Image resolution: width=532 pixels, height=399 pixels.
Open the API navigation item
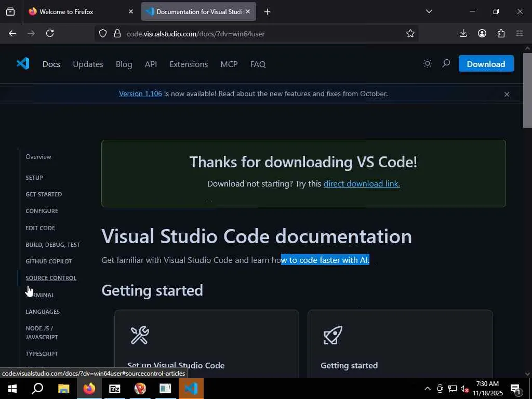tap(151, 64)
